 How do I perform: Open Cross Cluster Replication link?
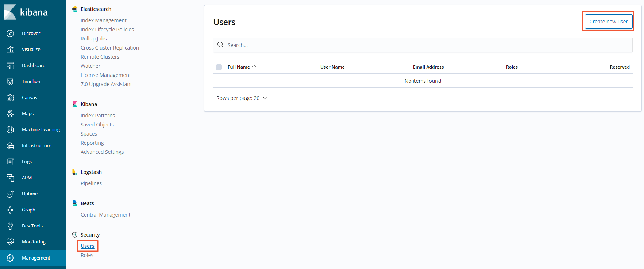point(110,48)
